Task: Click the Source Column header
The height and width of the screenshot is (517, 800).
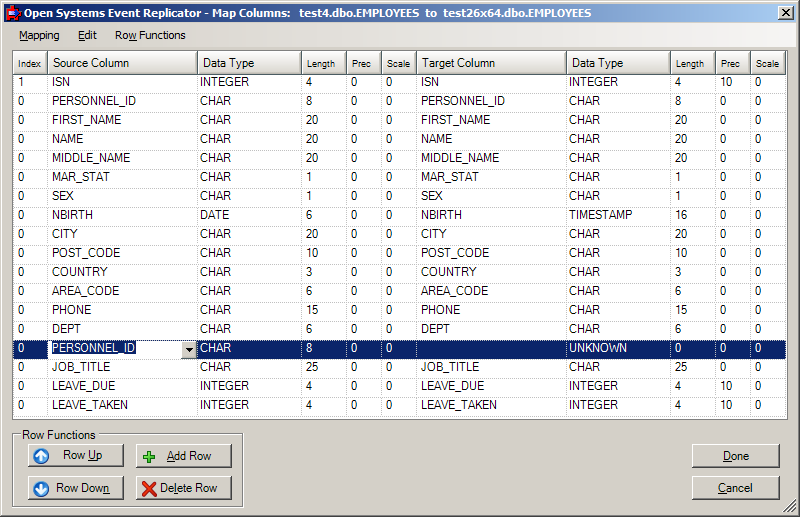Action: pos(122,63)
